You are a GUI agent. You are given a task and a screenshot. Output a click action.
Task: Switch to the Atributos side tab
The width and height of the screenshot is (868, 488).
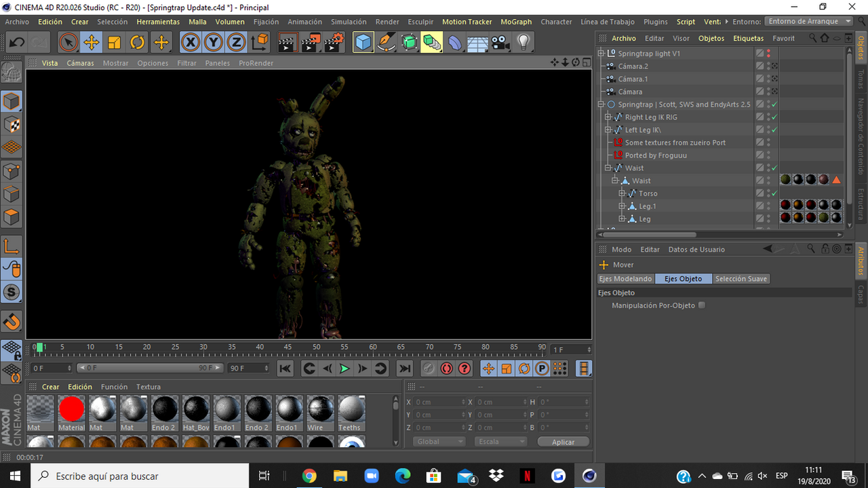pos(861,260)
